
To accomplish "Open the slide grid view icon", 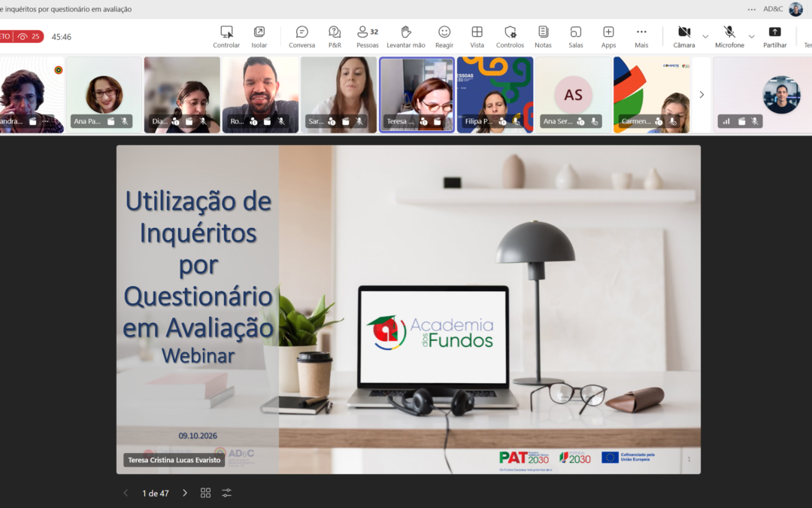I will click(205, 493).
